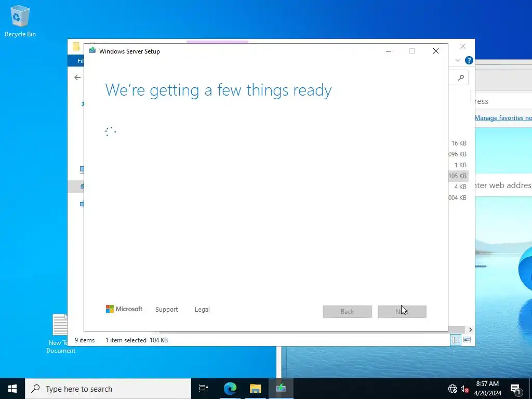532x399 pixels.
Task: Open the notification center icon
Action: 516,389
